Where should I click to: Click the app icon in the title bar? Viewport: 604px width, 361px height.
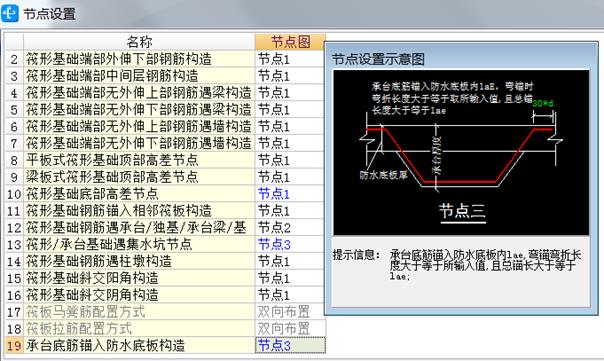coord(10,13)
